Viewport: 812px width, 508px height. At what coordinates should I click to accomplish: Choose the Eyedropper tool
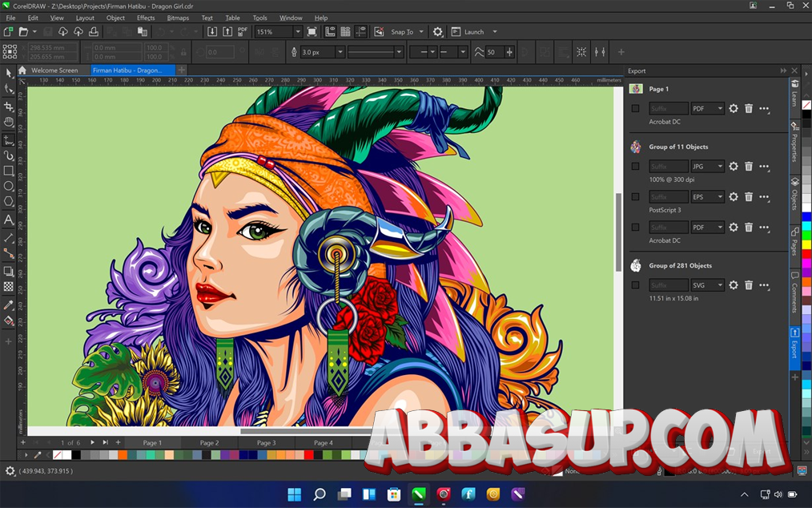tap(9, 304)
